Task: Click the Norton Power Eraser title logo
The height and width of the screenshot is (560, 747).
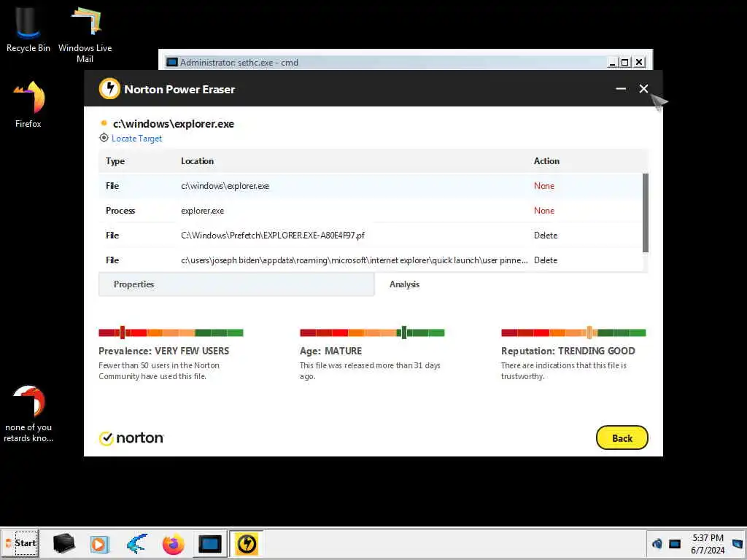Action: point(109,89)
